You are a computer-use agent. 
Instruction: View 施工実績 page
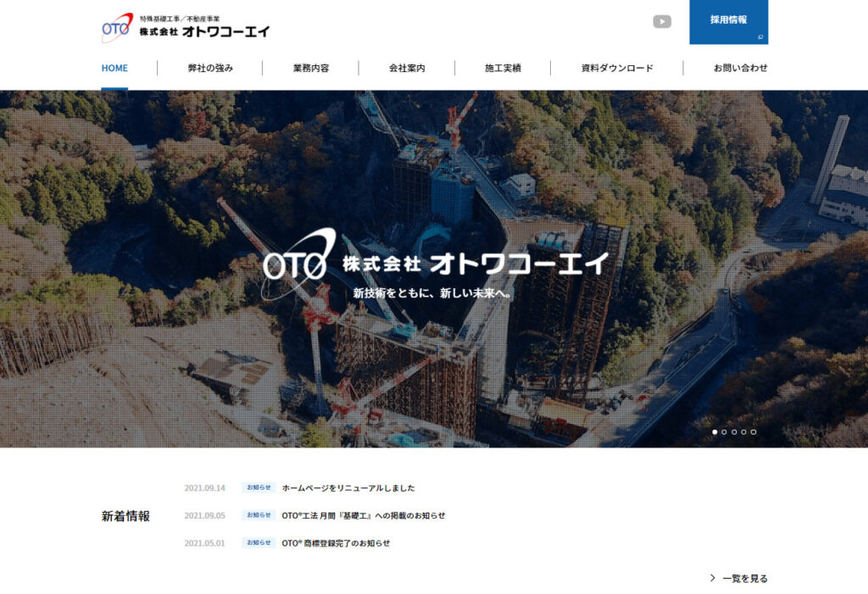coord(503,68)
